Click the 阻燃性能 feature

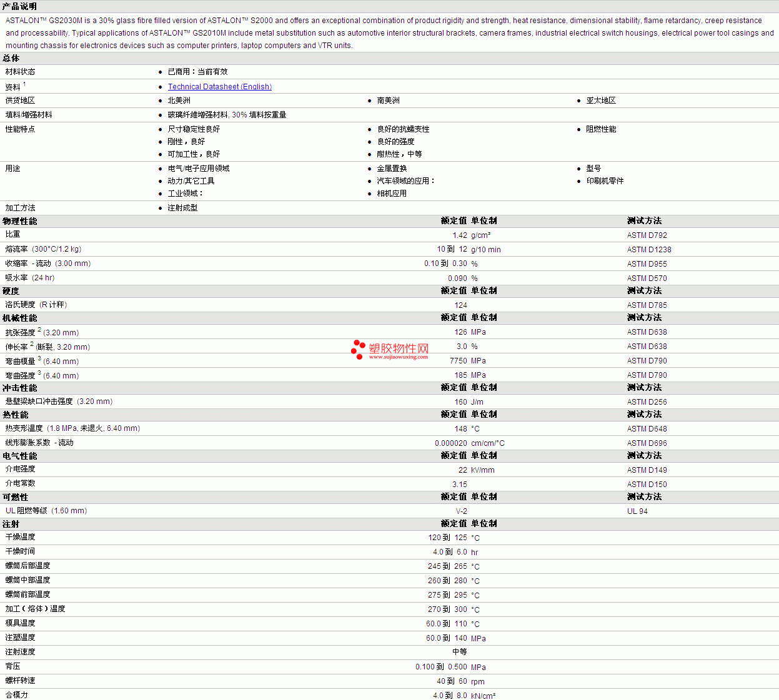(x=601, y=129)
